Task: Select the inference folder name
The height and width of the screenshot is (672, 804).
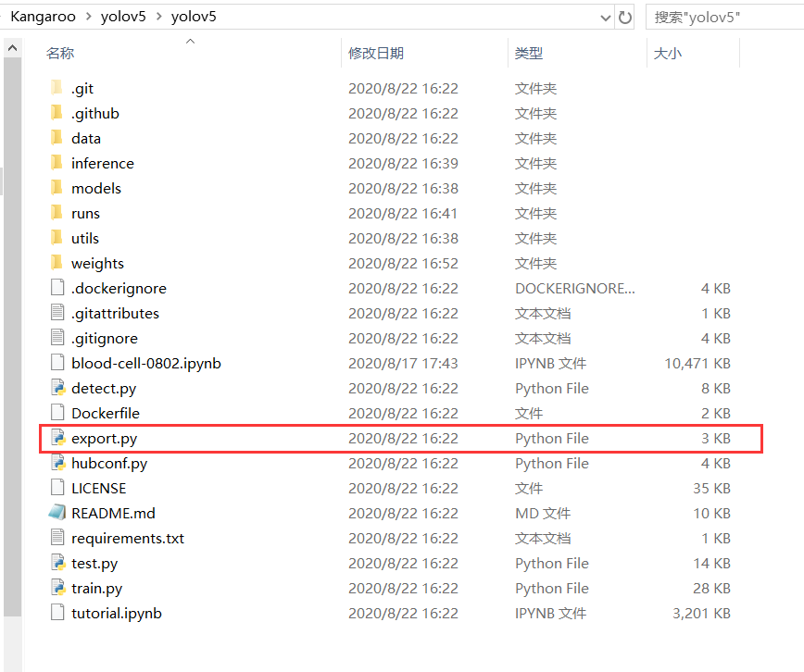Action: [103, 164]
